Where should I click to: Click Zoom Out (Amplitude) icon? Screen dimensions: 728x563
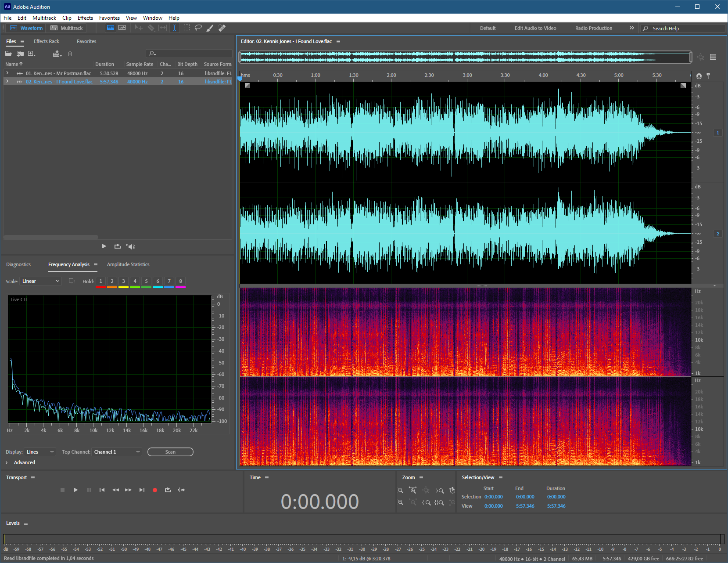point(401,502)
